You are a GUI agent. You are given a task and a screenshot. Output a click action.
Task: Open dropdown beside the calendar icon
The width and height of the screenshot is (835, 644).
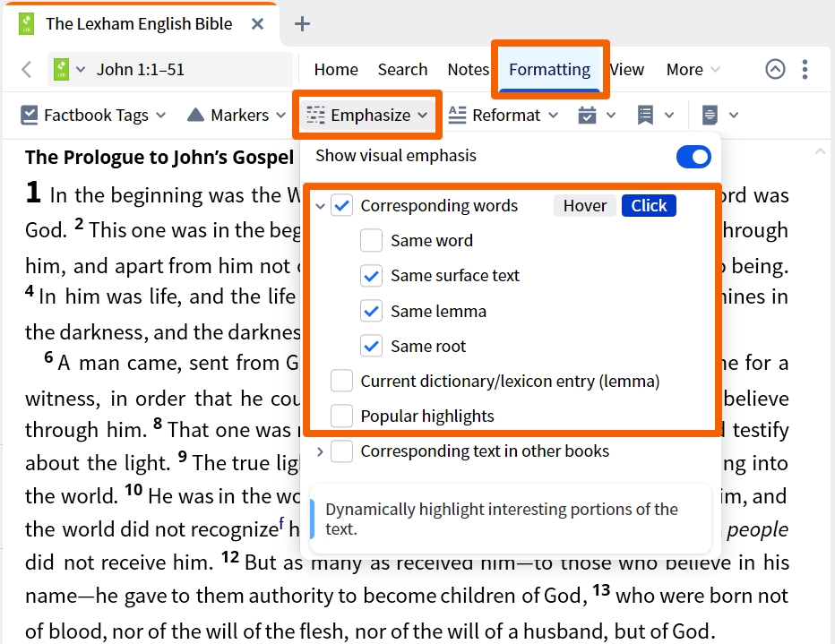coord(611,115)
